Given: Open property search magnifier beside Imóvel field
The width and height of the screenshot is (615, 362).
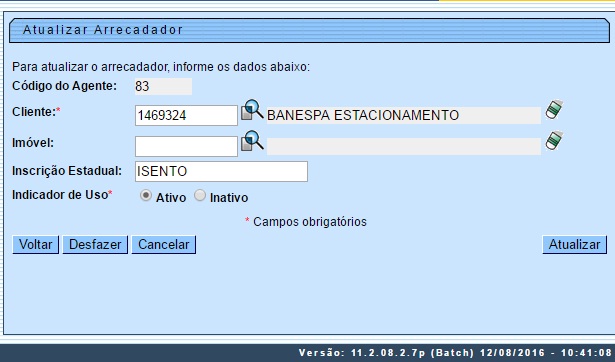Looking at the screenshot, I should 252,141.
